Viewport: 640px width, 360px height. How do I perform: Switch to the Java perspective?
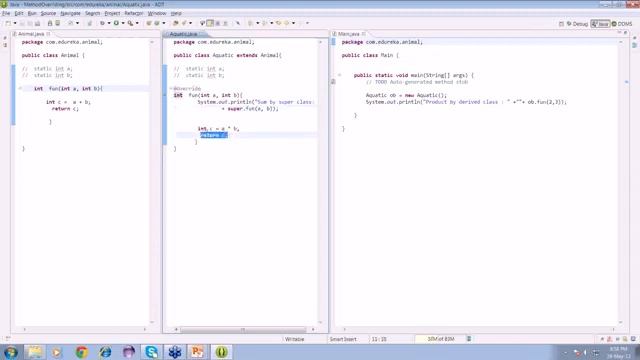pyautogui.click(x=600, y=24)
